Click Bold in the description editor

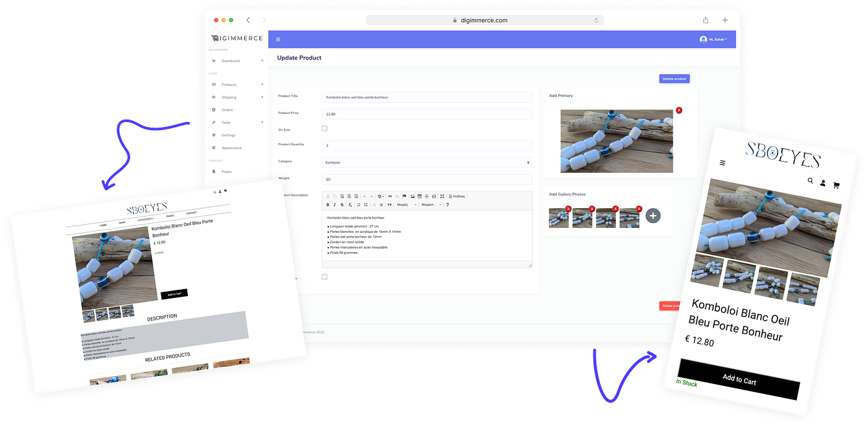click(328, 205)
